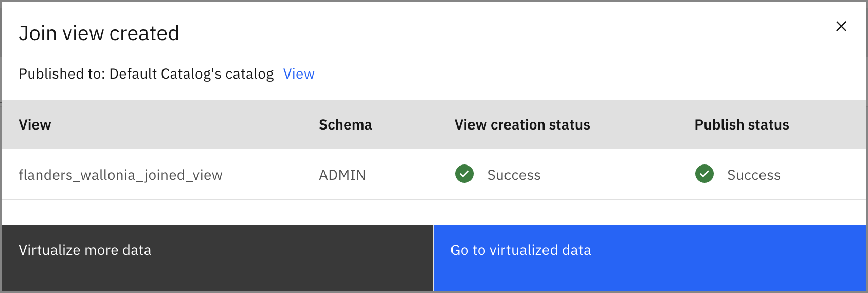Image resolution: width=868 pixels, height=293 pixels.
Task: Click the View creation status column header
Action: point(522,125)
